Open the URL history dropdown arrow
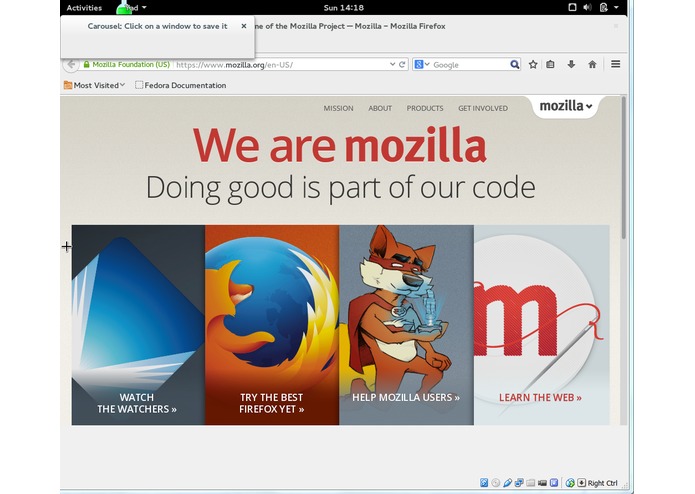The height and width of the screenshot is (494, 695). (x=392, y=64)
